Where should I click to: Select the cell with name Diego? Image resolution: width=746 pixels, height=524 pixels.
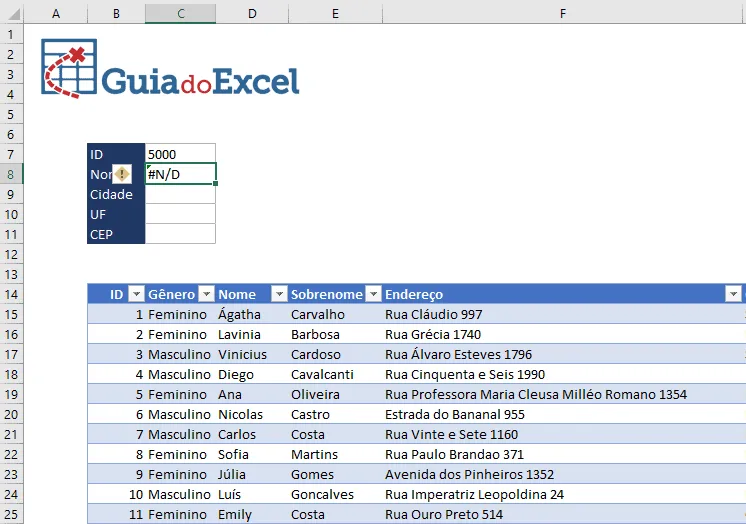[252, 374]
